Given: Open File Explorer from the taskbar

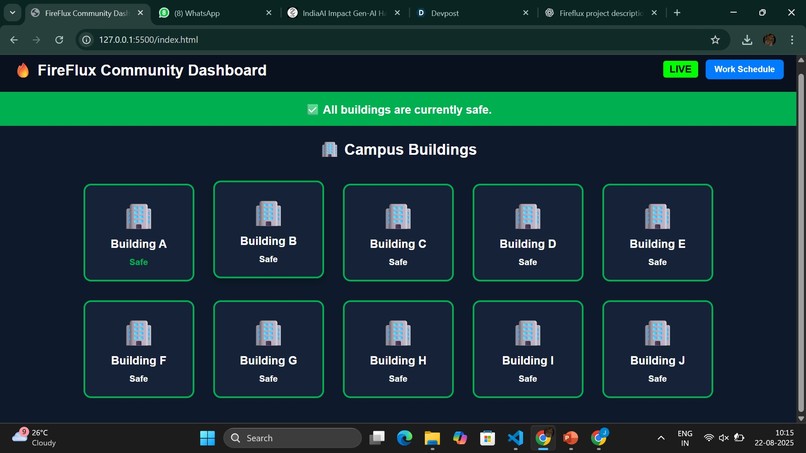Looking at the screenshot, I should (432, 438).
